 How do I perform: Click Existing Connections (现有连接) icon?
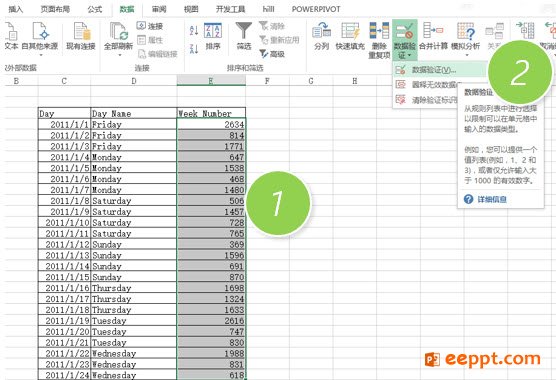81,31
